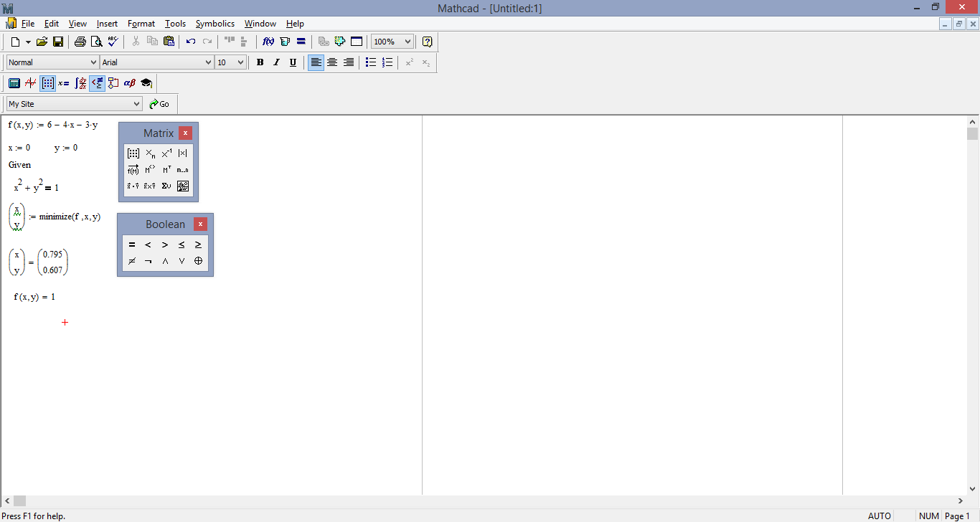Insert Boolean equal to operator

tap(132, 245)
